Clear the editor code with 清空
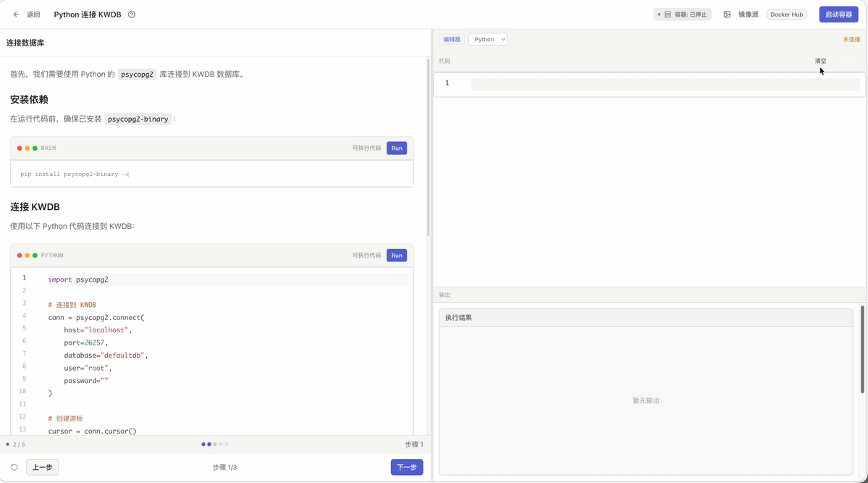The height and width of the screenshot is (483, 868). (820, 61)
